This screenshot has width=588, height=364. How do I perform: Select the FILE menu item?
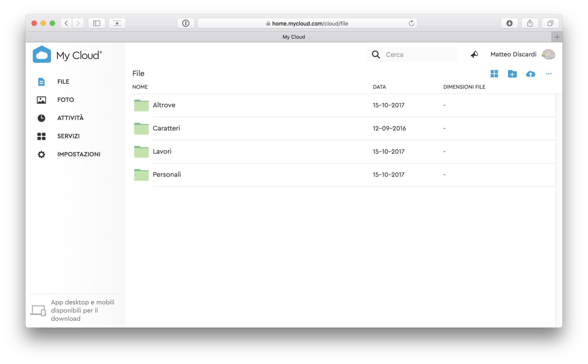[63, 82]
